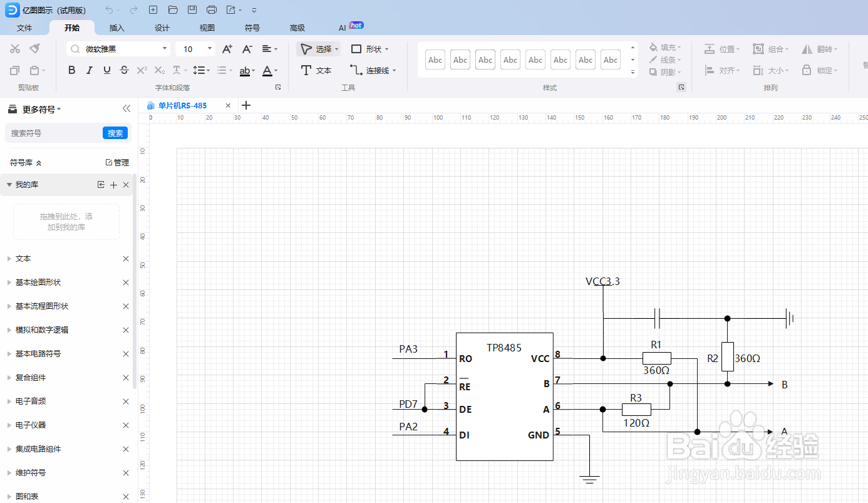Viewport: 868px width, 503px height.
Task: Collapse the symbol panel with double chevron
Action: (x=127, y=109)
